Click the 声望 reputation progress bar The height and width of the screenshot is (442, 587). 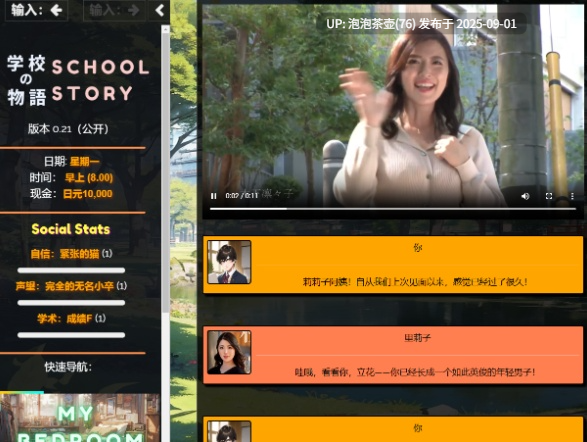tap(71, 302)
